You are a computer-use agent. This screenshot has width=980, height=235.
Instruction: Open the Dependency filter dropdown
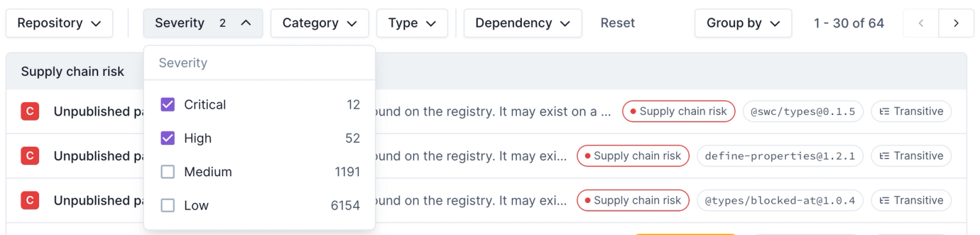pos(522,23)
